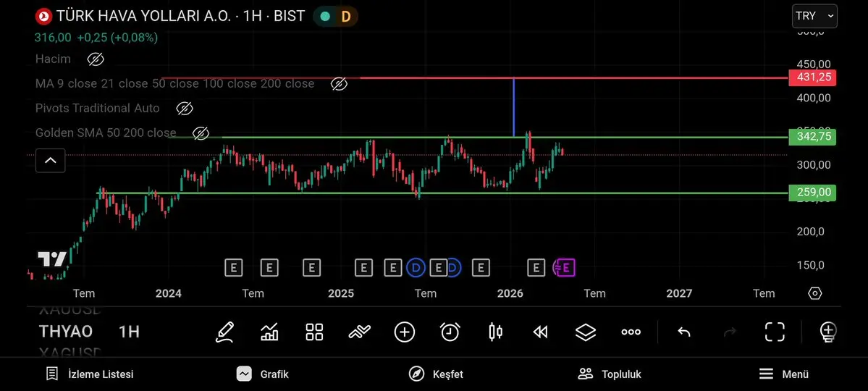Enter fullscreen mode via corner-brackets icon
The image size is (868, 391).
pyautogui.click(x=775, y=332)
